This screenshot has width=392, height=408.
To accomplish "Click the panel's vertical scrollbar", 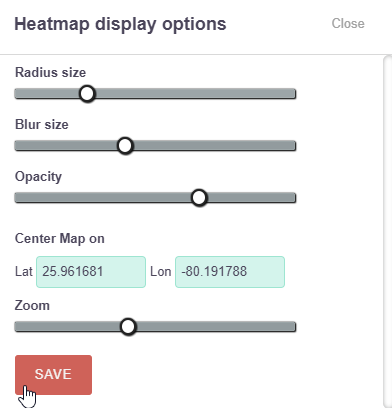I will [x=388, y=231].
